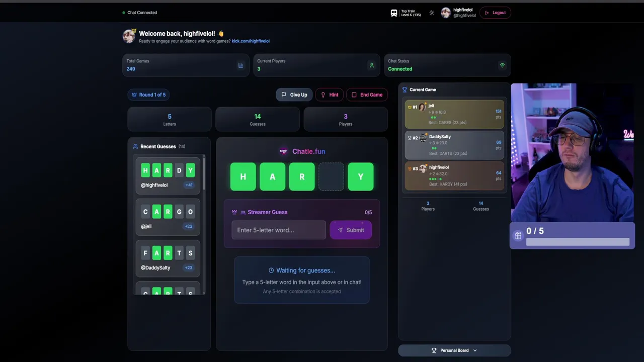
Task: Toggle the light/dark theme sun icon
Action: tap(432, 13)
